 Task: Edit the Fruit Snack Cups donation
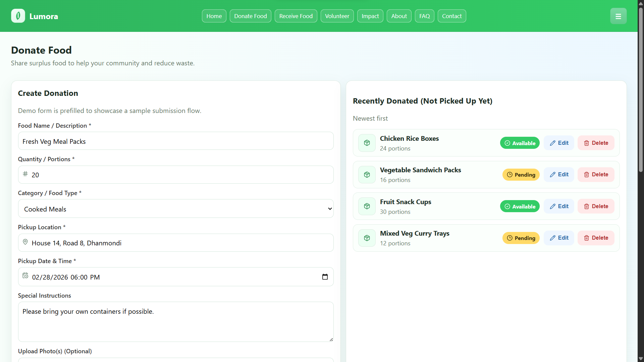(559, 206)
